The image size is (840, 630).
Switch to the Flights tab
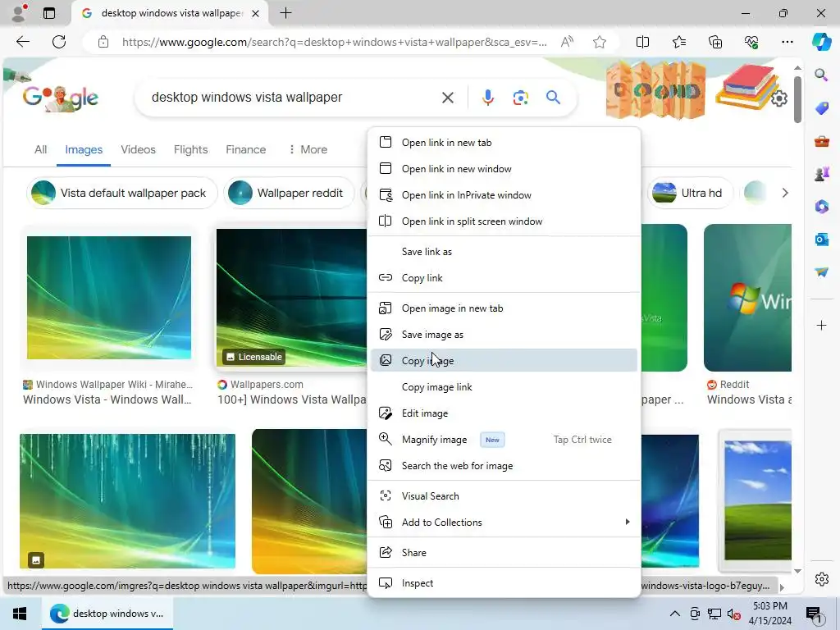[190, 149]
